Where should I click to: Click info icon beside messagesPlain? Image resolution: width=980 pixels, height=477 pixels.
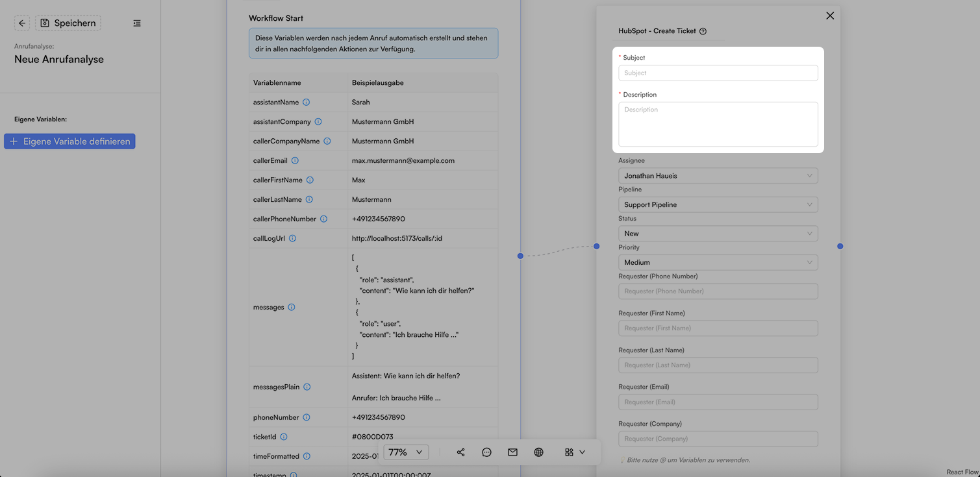click(x=307, y=387)
